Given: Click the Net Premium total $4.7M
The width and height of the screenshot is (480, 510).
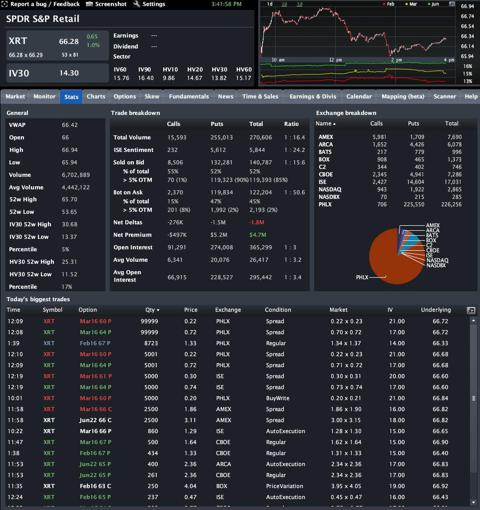Looking at the screenshot, I should [x=258, y=235].
